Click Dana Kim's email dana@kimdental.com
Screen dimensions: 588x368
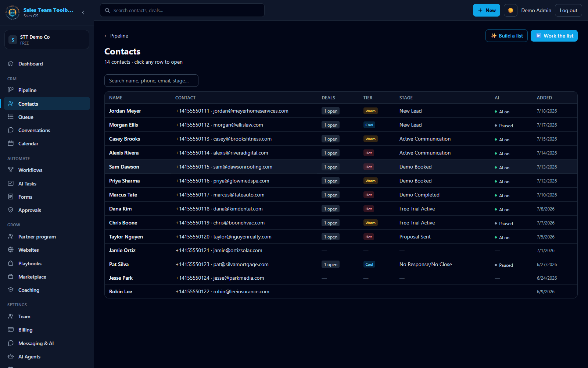click(238, 209)
